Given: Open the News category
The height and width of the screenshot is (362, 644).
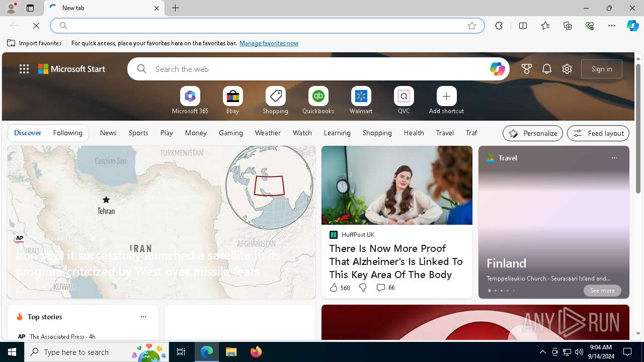Looking at the screenshot, I should [108, 133].
